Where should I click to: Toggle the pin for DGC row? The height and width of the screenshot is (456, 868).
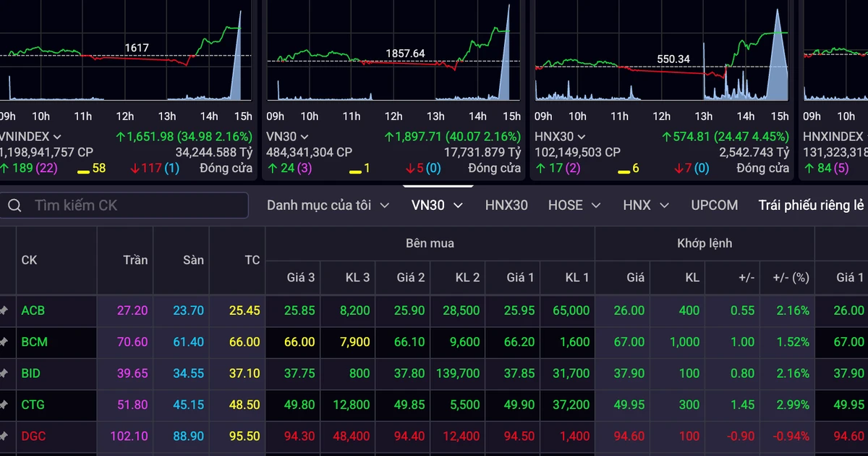pos(4,437)
